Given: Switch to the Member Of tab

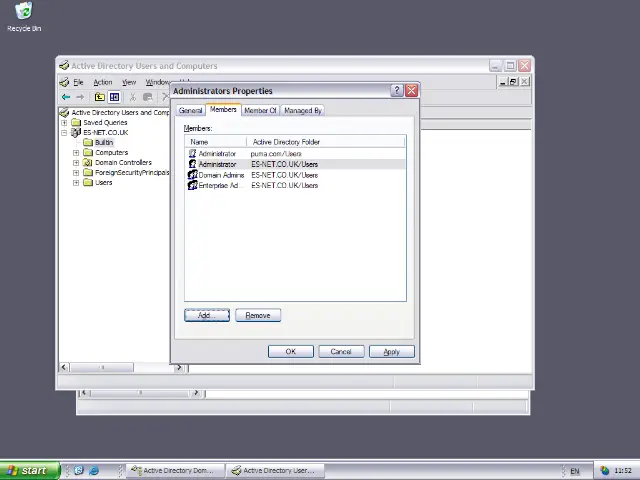Looking at the screenshot, I should 260,111.
